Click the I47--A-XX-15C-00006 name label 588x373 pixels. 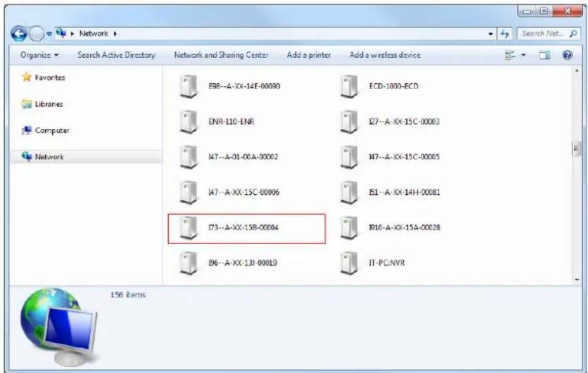(x=244, y=192)
